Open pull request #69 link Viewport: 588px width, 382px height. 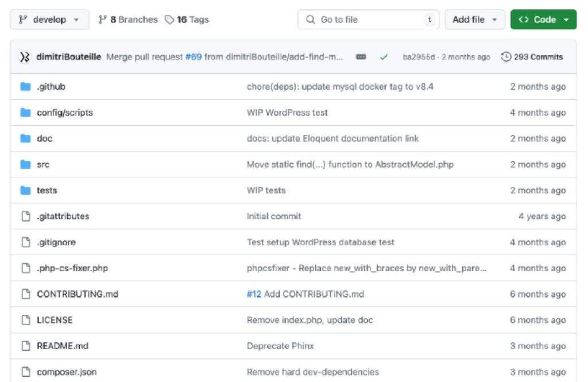click(193, 57)
